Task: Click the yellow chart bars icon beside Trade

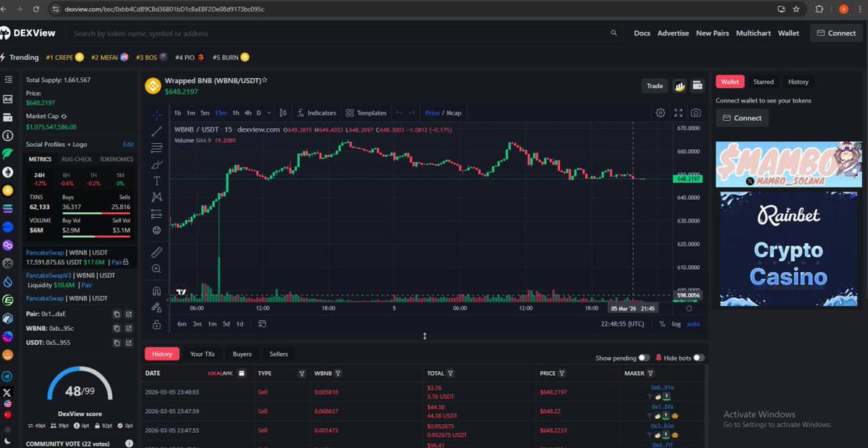Action: [x=680, y=85]
